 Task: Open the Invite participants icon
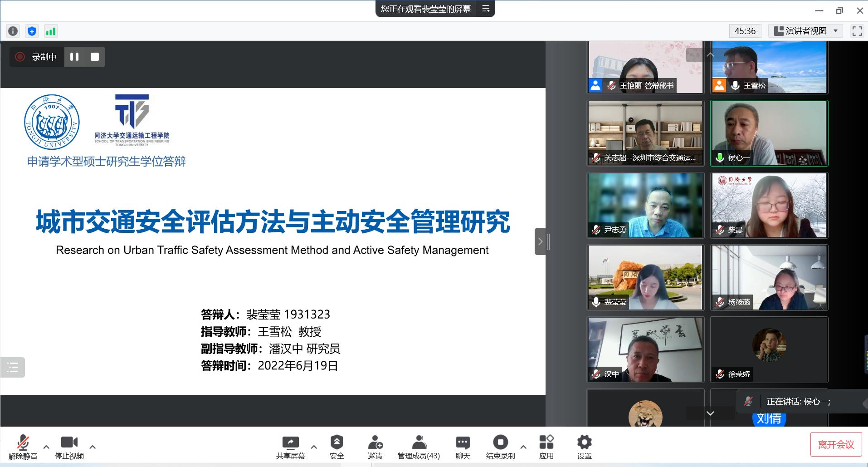375,447
